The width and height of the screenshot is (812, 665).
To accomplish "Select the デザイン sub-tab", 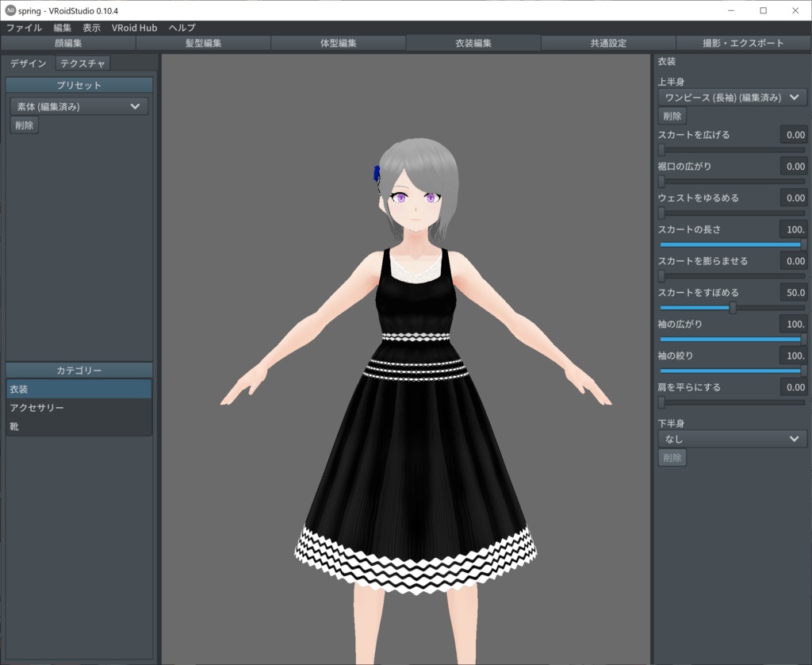I will 26,63.
